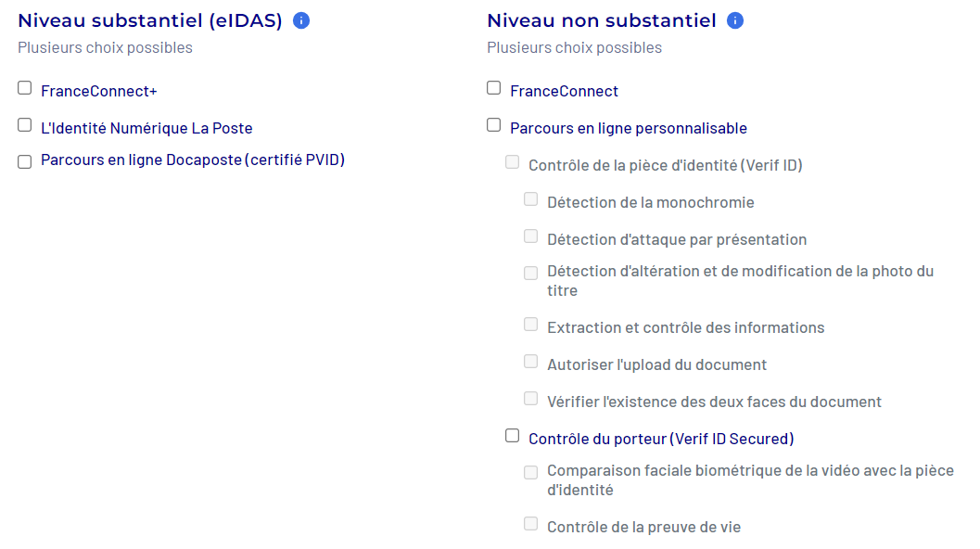This screenshot has width=980, height=549.
Task: Enable Contrôle du porteur (Verif ID Secured)
Action: pos(513,436)
